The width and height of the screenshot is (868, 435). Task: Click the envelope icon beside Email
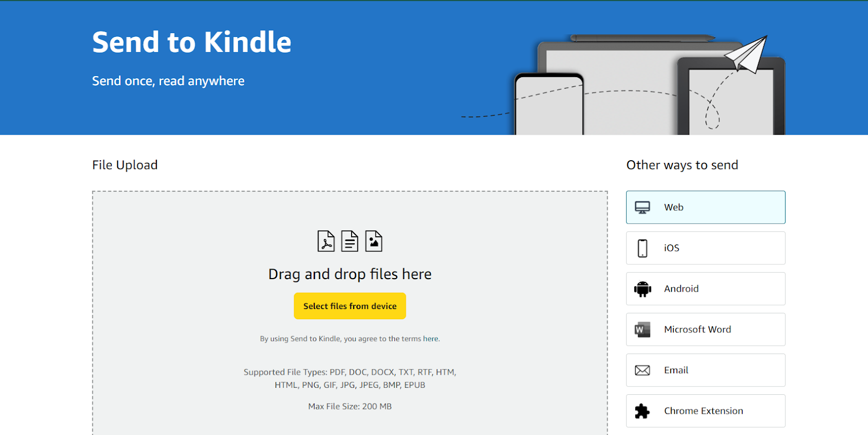click(642, 370)
